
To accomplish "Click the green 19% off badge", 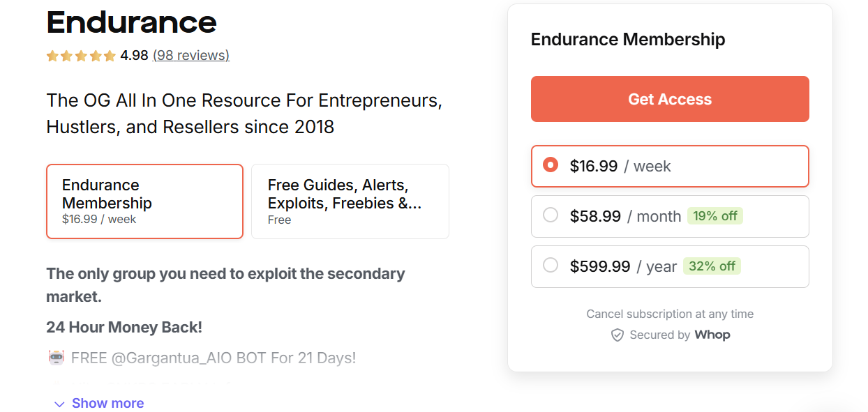I will pyautogui.click(x=715, y=216).
